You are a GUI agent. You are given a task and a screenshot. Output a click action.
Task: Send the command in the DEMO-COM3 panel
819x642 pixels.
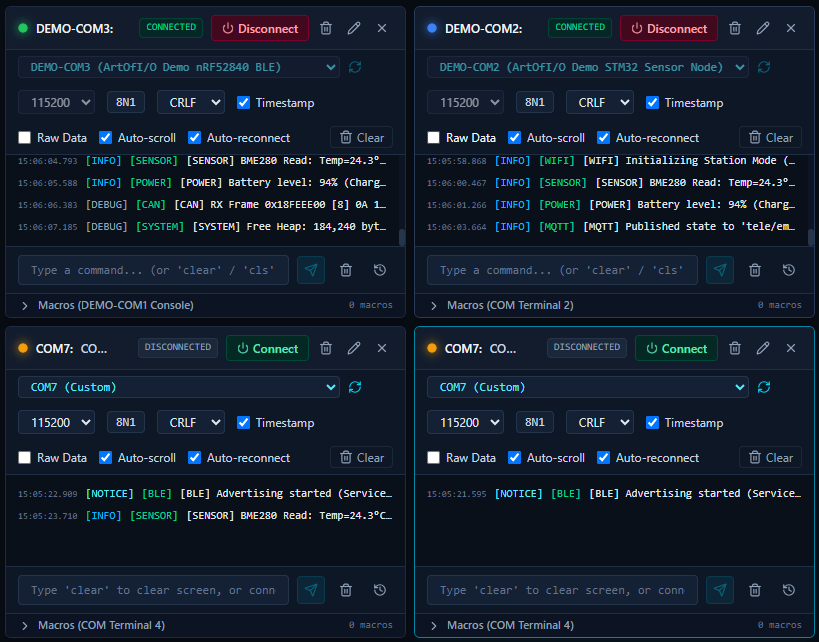tap(311, 270)
